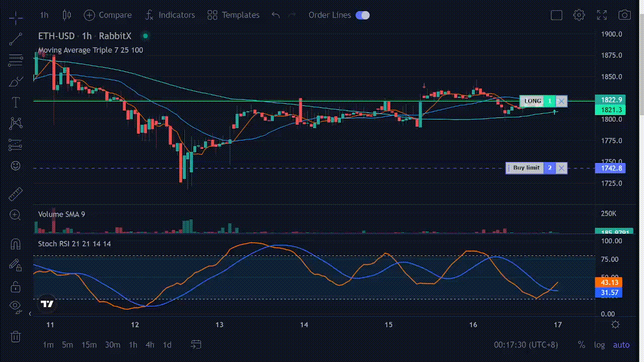Select the trend line drawing tool
Image resolution: width=644 pixels, height=362 pixels.
[x=16, y=39]
